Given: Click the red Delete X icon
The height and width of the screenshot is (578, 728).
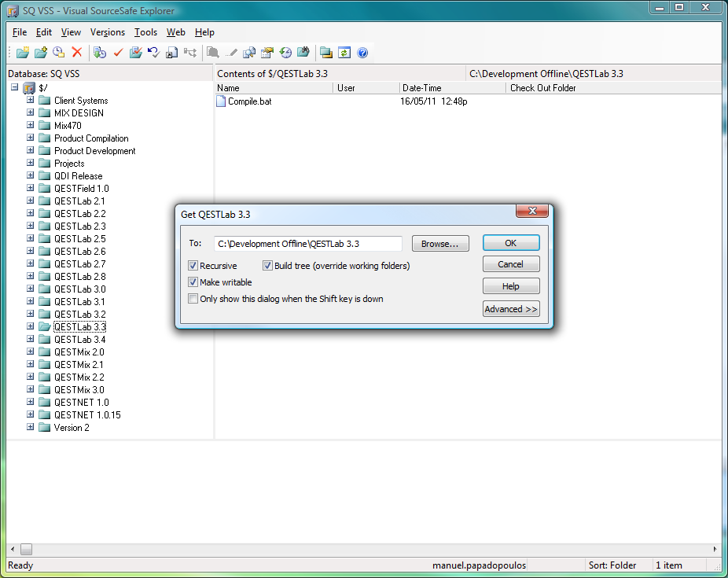Looking at the screenshot, I should tap(77, 53).
